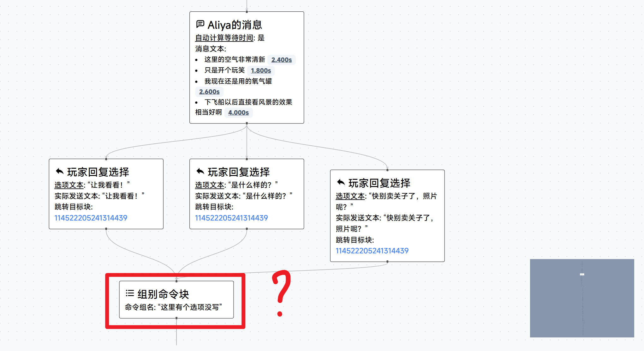Adjust the 4.000s delay badge
The width and height of the screenshot is (644, 351).
pyautogui.click(x=238, y=112)
